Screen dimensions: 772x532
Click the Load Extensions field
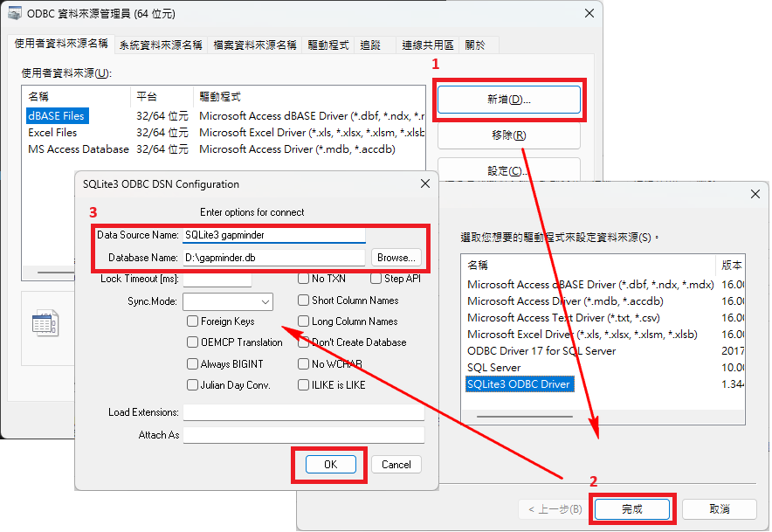point(304,412)
